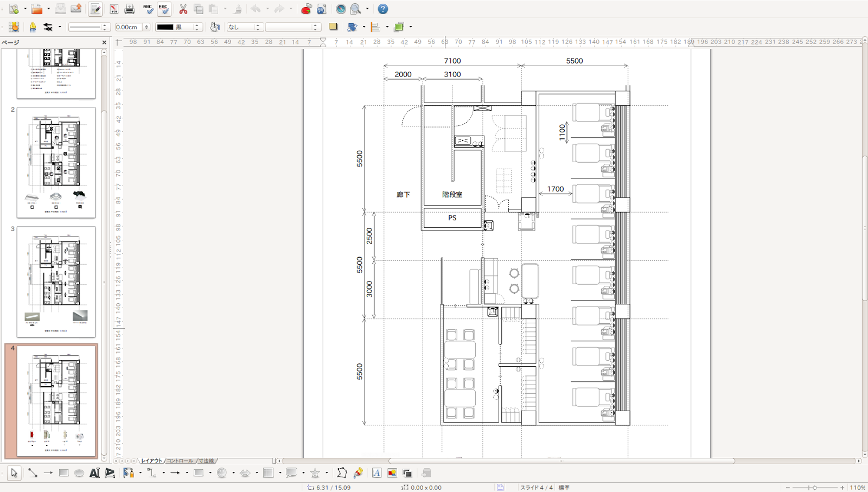Open the Fontwork Gallery icon

coord(376,473)
